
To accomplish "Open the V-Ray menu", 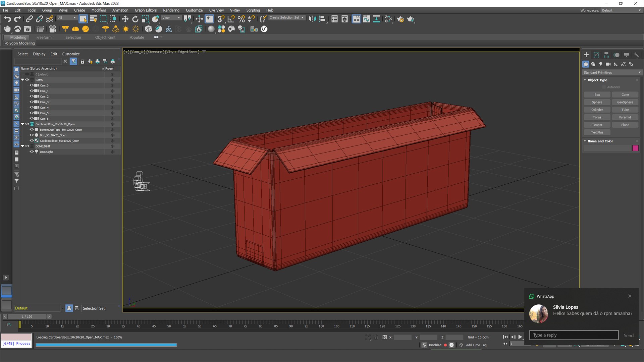I will pos(235,10).
